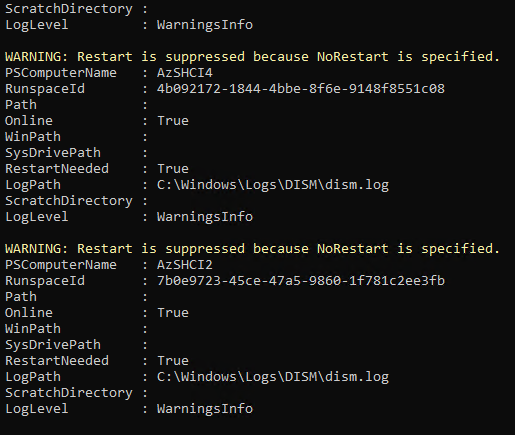This screenshot has width=515, height=435.
Task: Click RunspaceId label in AzSHCI4 block
Action: pyautogui.click(x=45, y=89)
